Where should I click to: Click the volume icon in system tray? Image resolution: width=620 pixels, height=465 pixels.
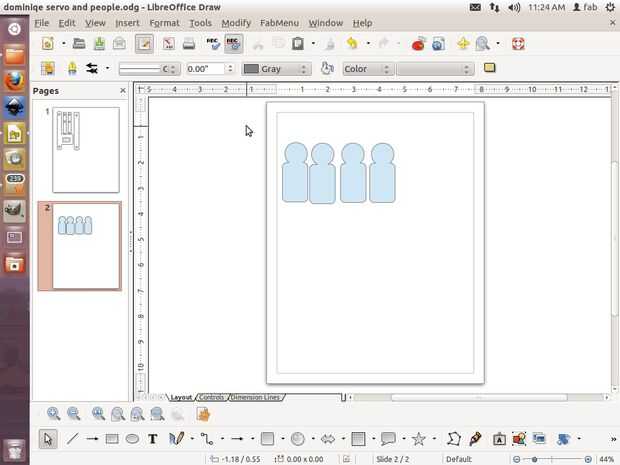(x=514, y=7)
